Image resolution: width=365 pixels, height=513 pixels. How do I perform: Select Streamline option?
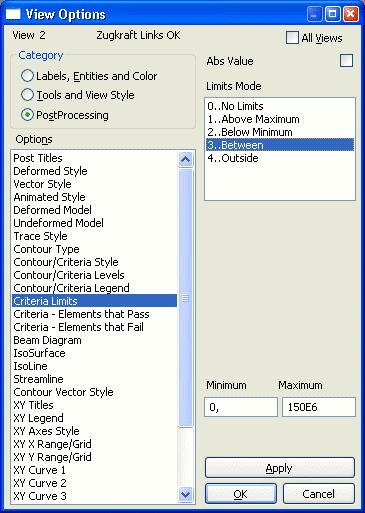tap(94, 379)
